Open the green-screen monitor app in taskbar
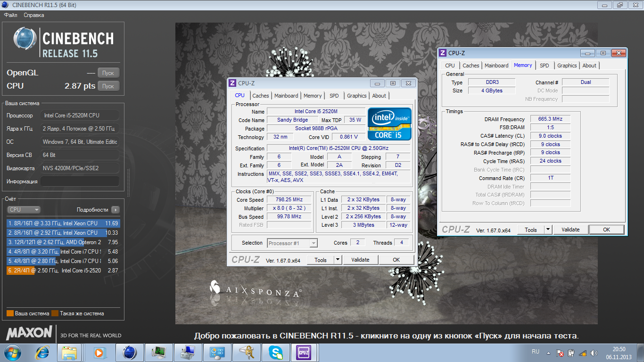 (x=158, y=353)
